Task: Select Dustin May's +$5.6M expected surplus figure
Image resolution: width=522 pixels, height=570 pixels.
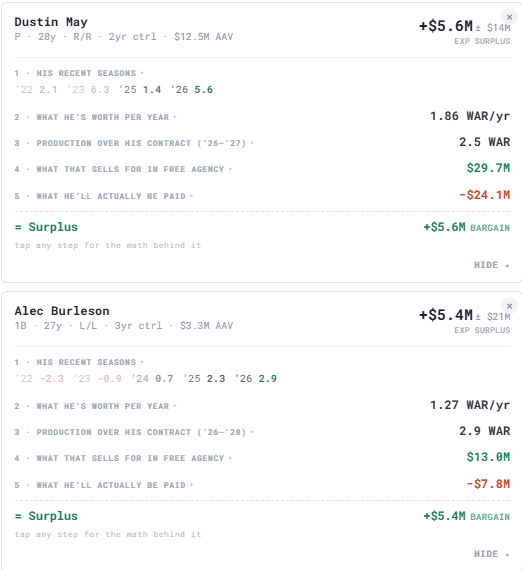Action: pyautogui.click(x=446, y=26)
